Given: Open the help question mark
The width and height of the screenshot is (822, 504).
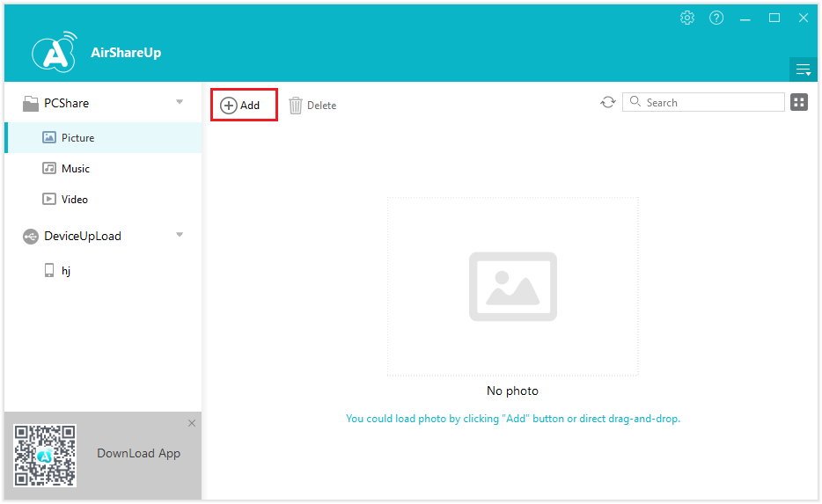Looking at the screenshot, I should click(x=716, y=18).
